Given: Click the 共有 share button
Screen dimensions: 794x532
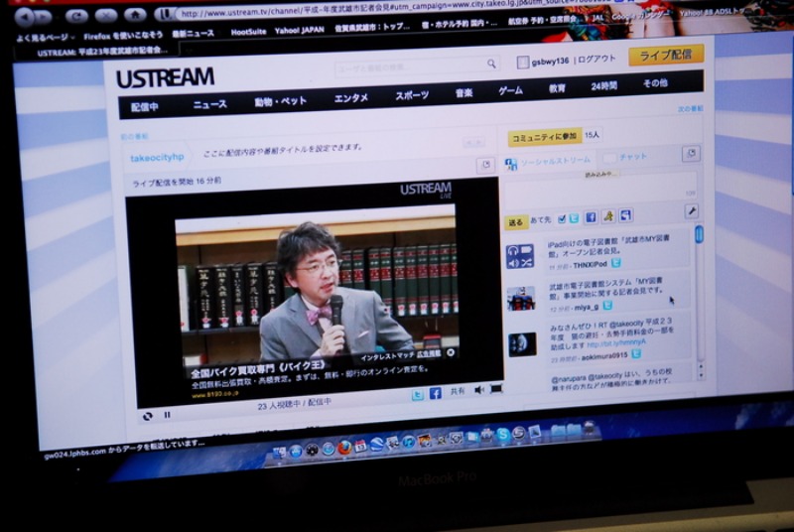Looking at the screenshot, I should tap(458, 391).
